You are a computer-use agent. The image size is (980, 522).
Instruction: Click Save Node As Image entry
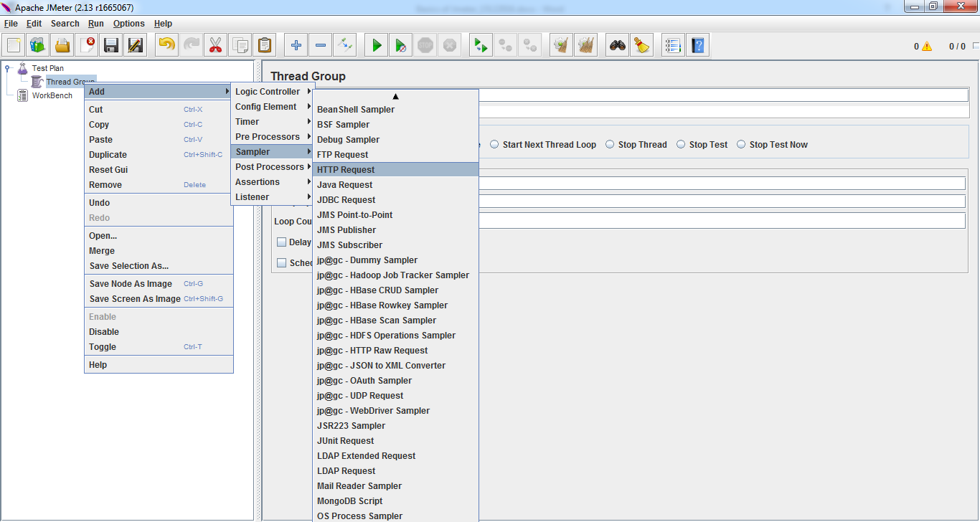point(159,284)
